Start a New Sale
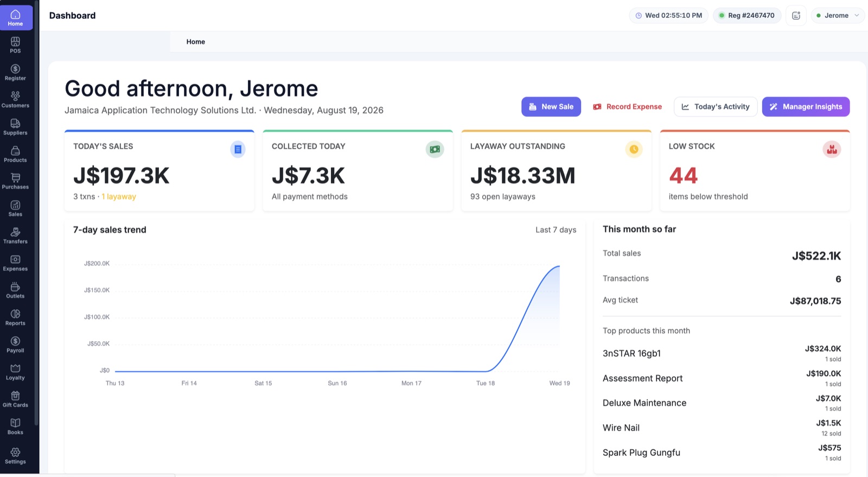 (551, 107)
